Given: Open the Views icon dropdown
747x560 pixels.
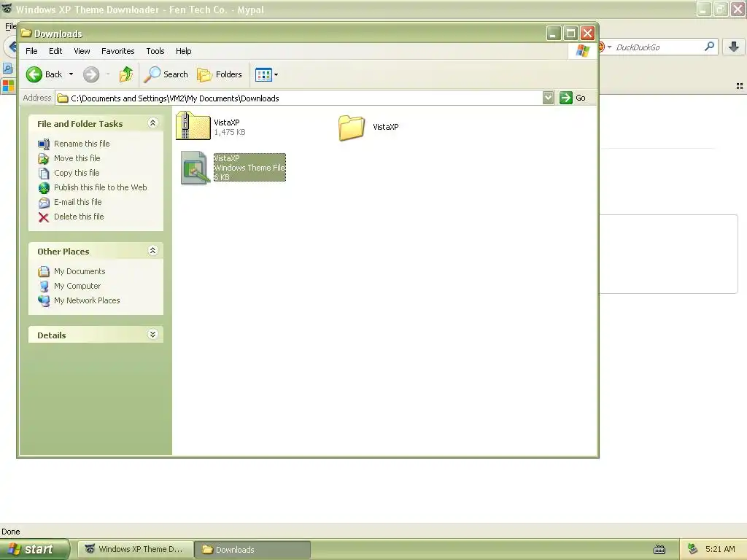Looking at the screenshot, I should pos(266,74).
